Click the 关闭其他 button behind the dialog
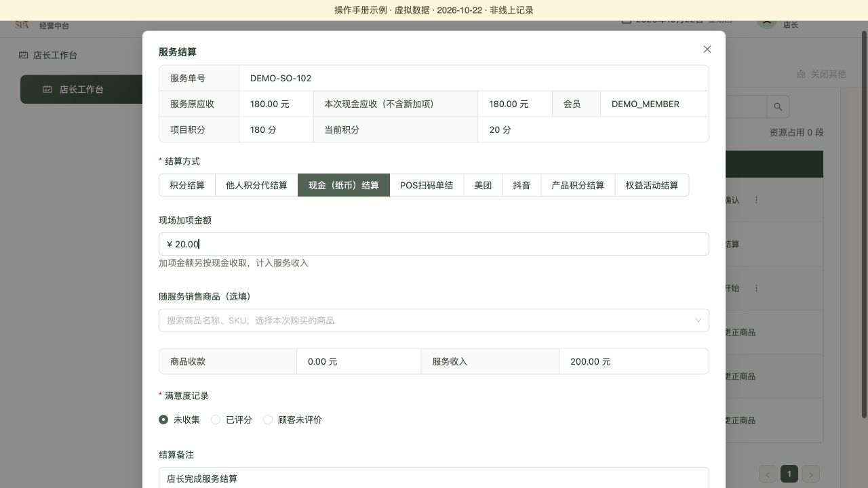Viewport: 868px width, 488px height. [x=821, y=74]
